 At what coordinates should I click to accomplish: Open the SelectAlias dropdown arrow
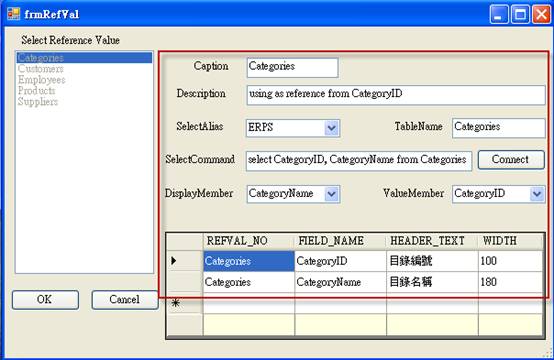coord(331,128)
